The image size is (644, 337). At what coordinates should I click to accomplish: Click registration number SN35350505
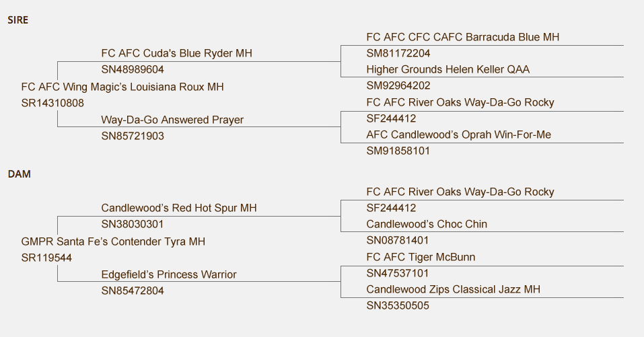click(x=398, y=306)
